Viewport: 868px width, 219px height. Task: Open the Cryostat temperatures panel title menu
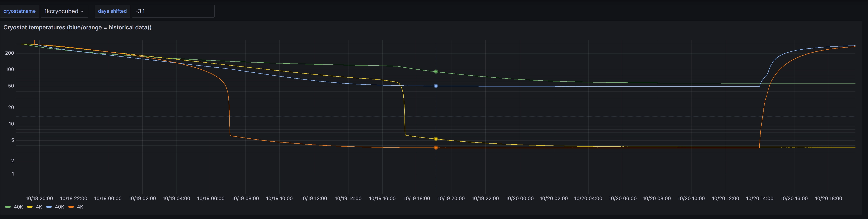77,27
